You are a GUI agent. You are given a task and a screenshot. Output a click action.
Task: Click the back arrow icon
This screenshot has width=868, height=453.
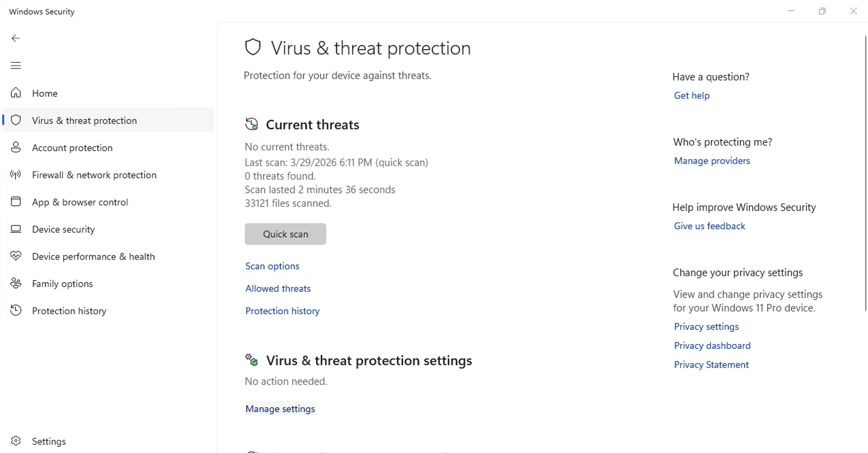16,38
